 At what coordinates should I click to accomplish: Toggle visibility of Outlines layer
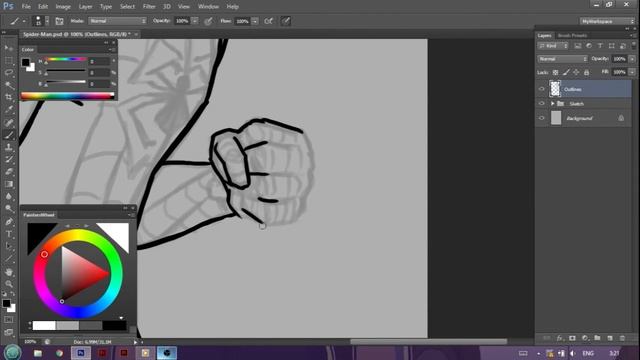point(542,89)
